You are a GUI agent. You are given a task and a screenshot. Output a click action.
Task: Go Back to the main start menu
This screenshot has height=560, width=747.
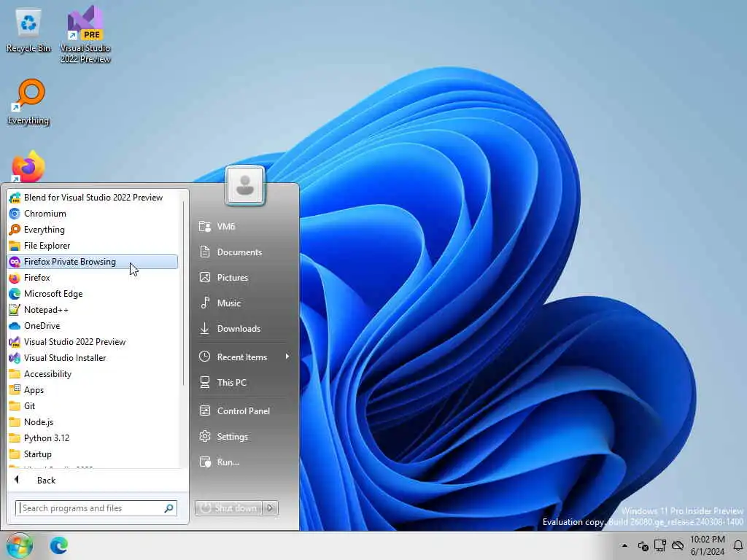pyautogui.click(x=97, y=480)
